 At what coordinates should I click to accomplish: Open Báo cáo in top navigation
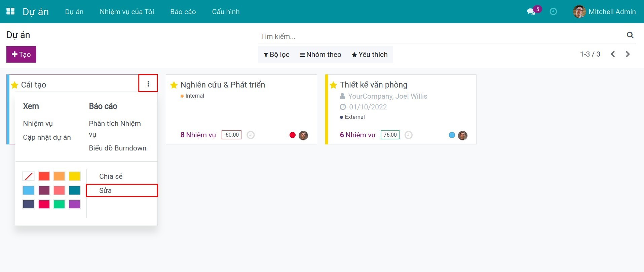183,12
